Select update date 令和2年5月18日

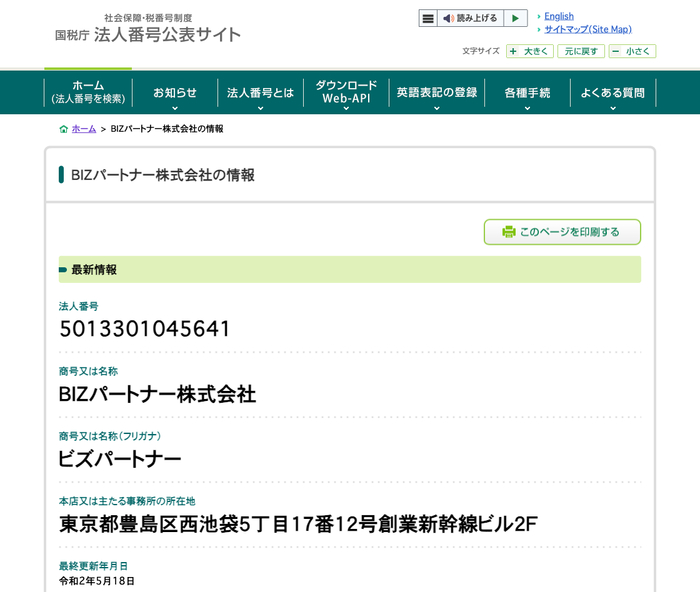point(96,581)
